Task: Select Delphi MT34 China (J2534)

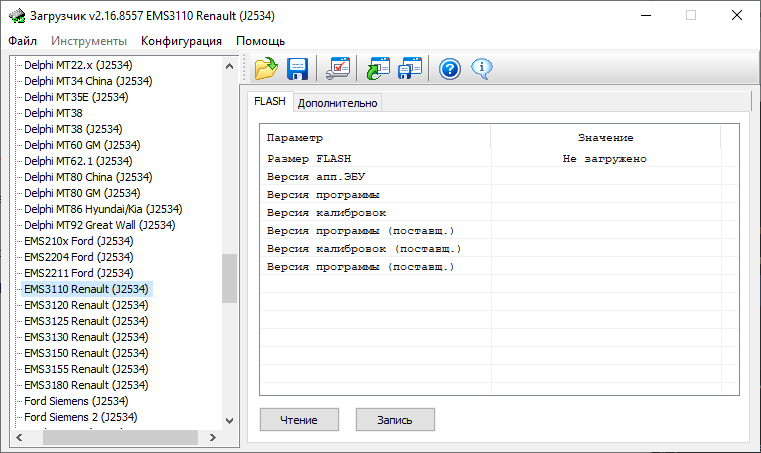Action: [88, 81]
